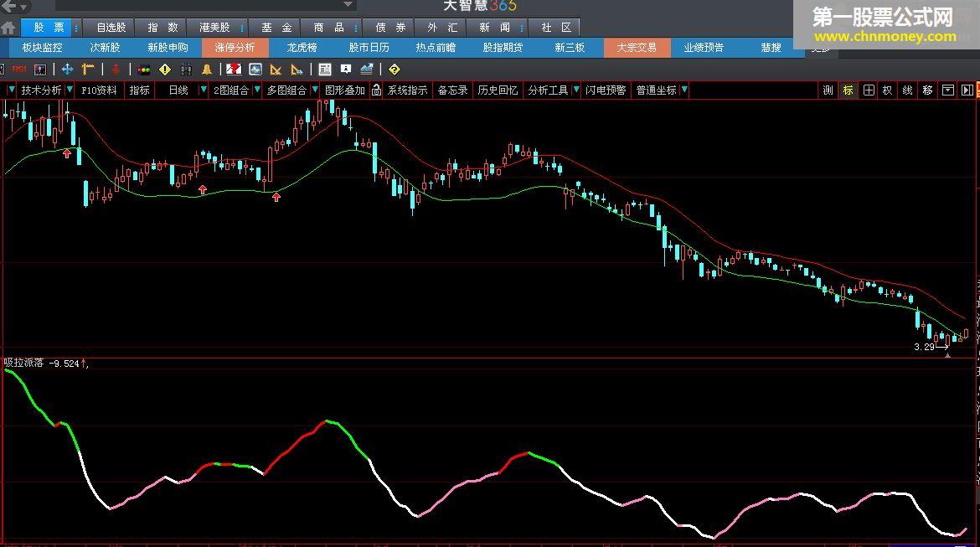Click the collapse-right panel arrow icon
Image resolution: width=980 pixels, height=547 pixels.
[x=967, y=90]
